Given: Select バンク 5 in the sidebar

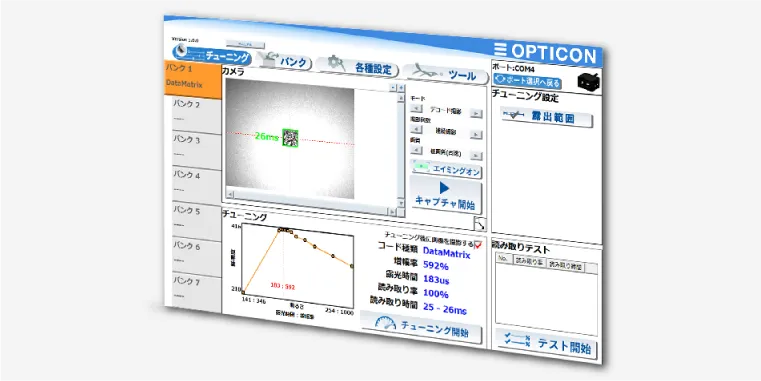Looking at the screenshot, I should (x=197, y=219).
